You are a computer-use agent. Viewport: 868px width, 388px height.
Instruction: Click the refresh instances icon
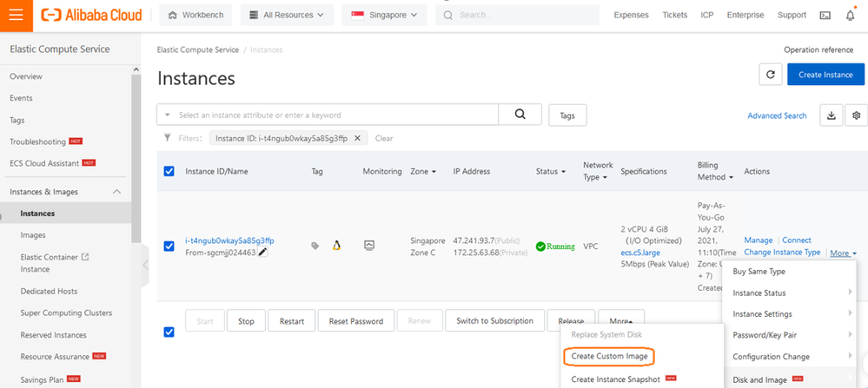click(770, 75)
